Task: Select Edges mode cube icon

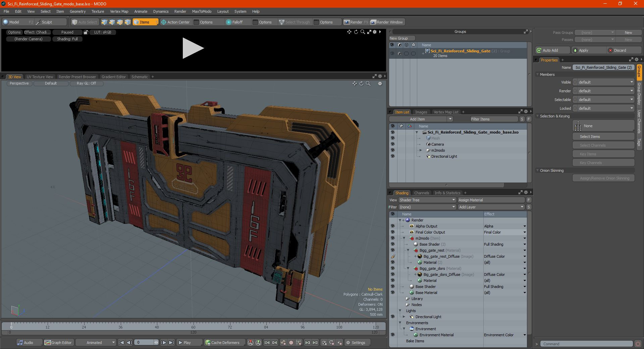Action: point(112,22)
